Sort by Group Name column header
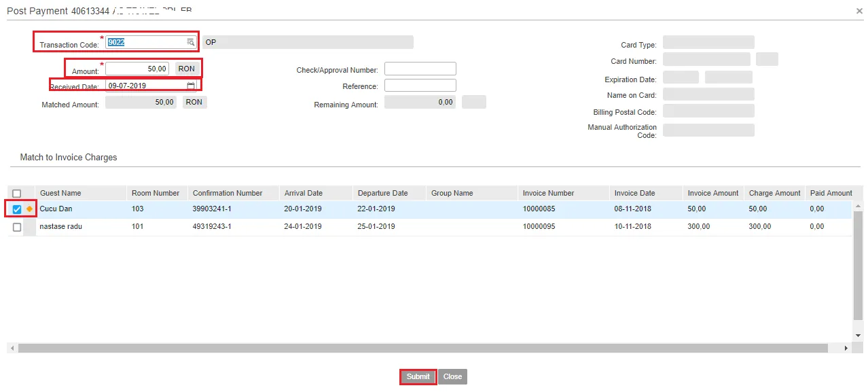Screen dimensions: 868x392 (x=472, y=193)
